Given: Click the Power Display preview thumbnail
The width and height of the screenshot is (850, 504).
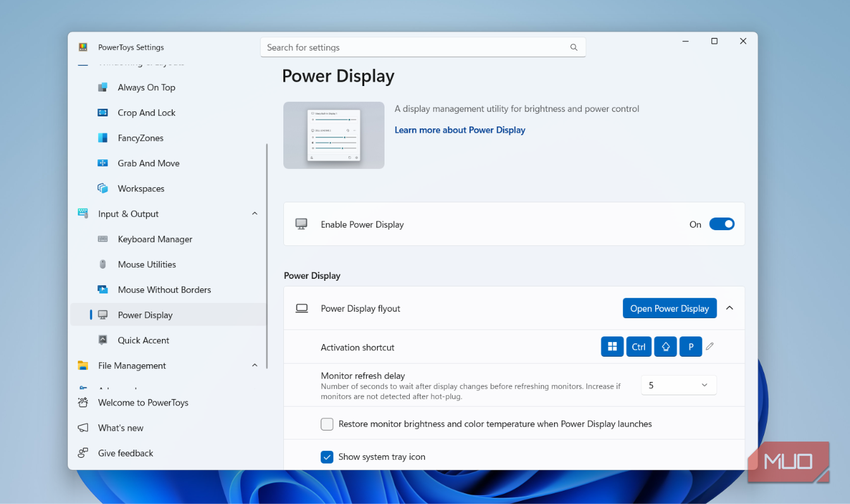Looking at the screenshot, I should click(334, 135).
